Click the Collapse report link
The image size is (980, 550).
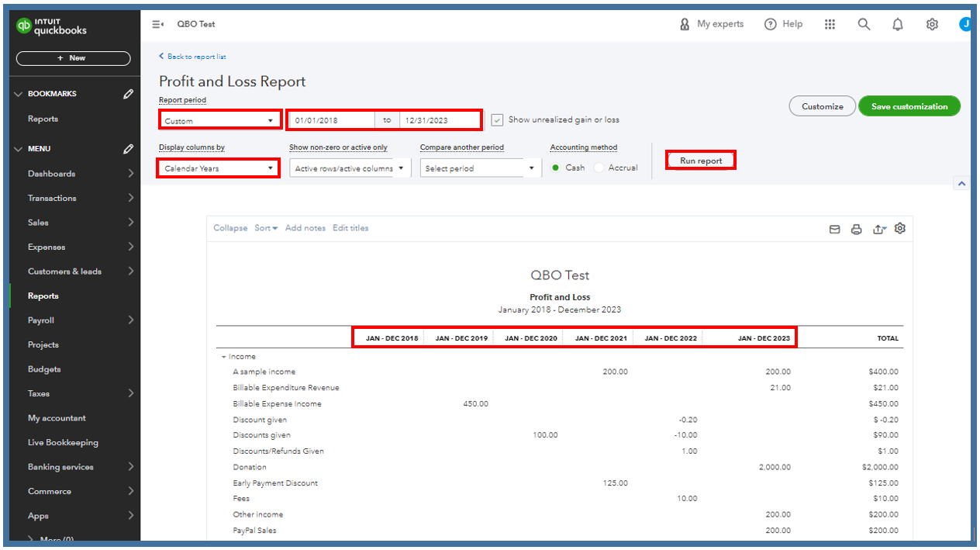230,228
